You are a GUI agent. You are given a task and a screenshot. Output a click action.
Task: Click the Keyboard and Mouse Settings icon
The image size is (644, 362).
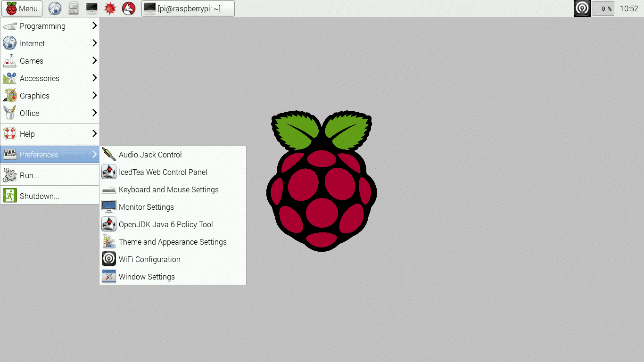(109, 189)
